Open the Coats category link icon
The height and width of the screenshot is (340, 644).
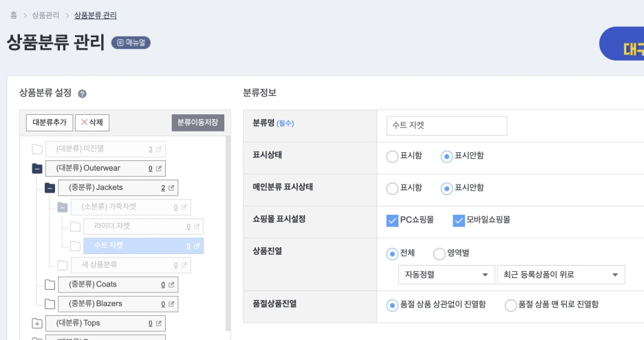tap(171, 284)
